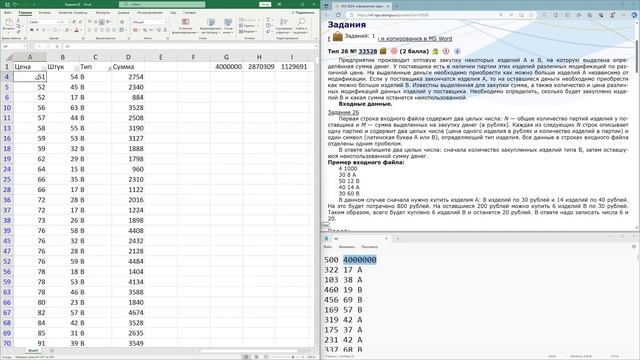Open the Изменить menu in Notepad

tap(347, 247)
